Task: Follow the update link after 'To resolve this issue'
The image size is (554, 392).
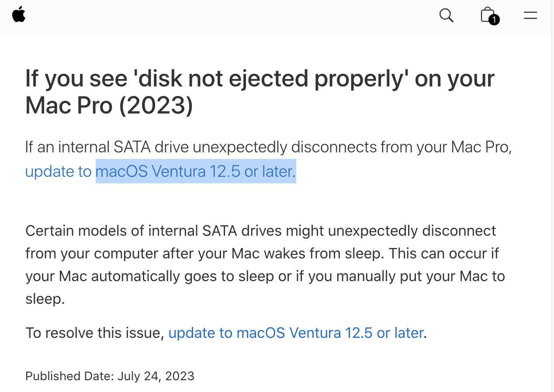Action: [296, 333]
